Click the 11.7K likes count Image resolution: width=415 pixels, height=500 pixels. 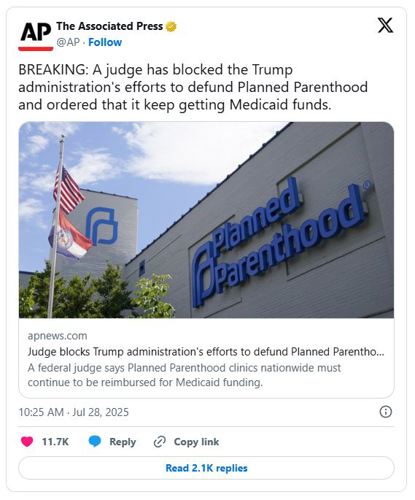coord(55,442)
